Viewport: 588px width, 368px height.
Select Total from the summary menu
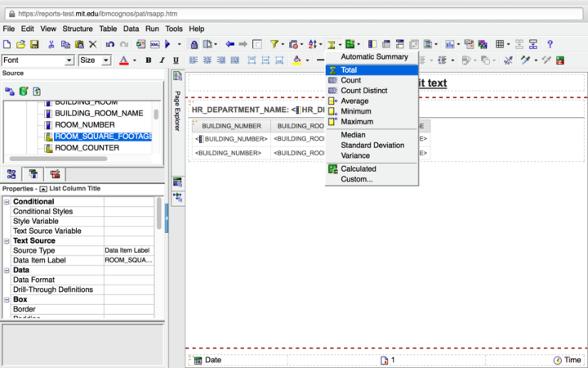coord(349,70)
